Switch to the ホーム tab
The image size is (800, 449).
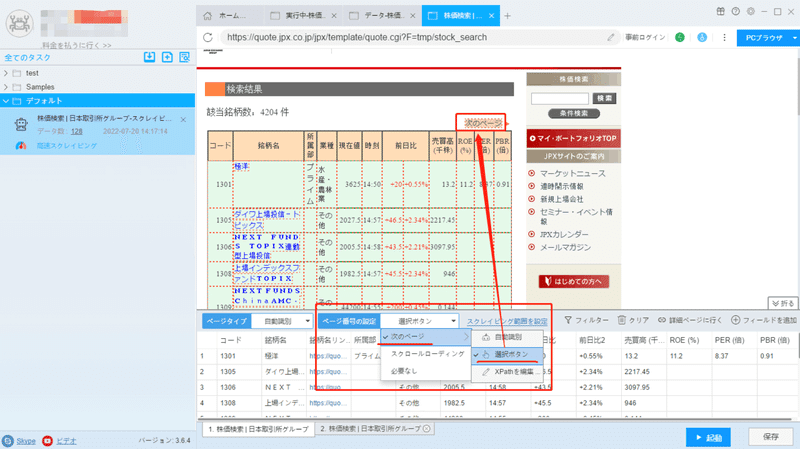(x=230, y=16)
